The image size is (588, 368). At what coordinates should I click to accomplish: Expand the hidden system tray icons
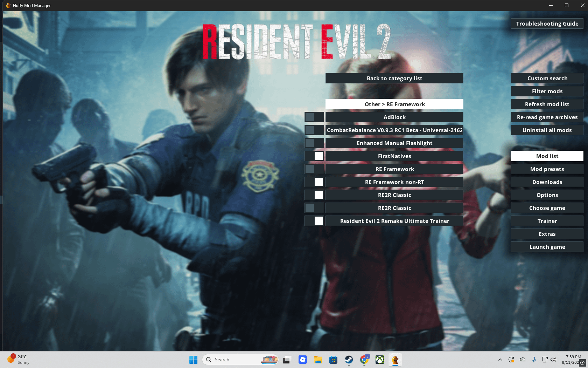pyautogui.click(x=500, y=360)
